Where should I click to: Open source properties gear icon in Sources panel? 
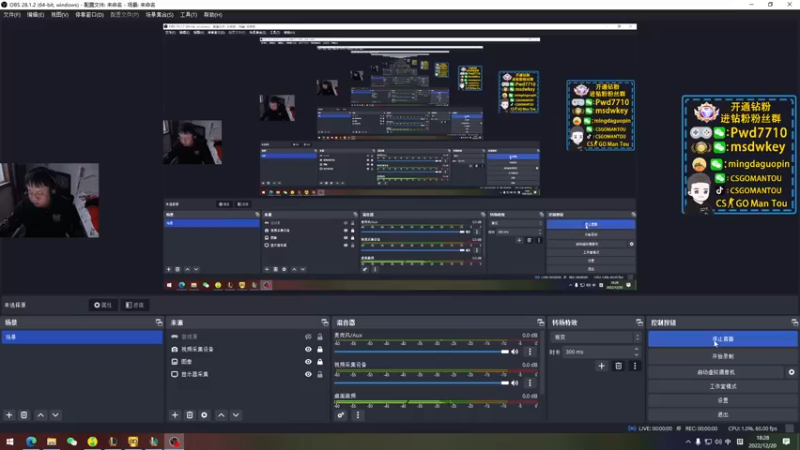[205, 415]
